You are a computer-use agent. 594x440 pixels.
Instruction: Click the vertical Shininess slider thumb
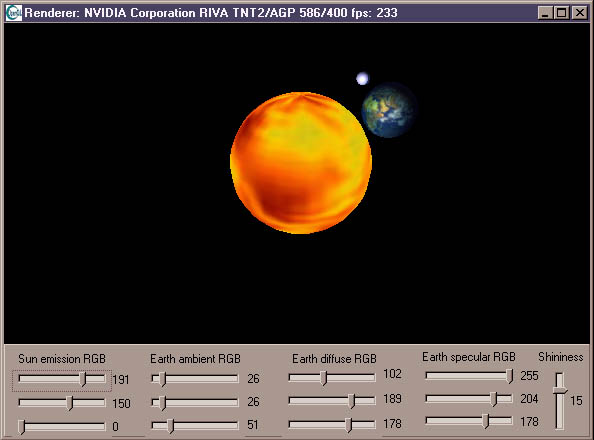(x=560, y=390)
